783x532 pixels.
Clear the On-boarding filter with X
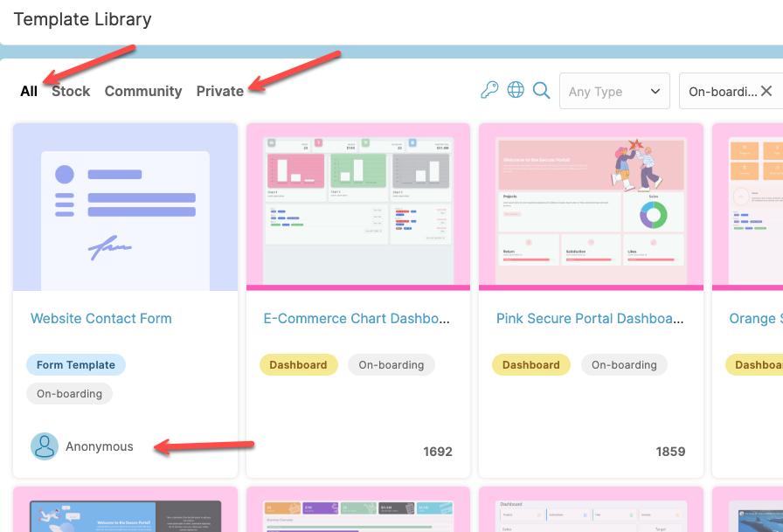pyautogui.click(x=766, y=91)
